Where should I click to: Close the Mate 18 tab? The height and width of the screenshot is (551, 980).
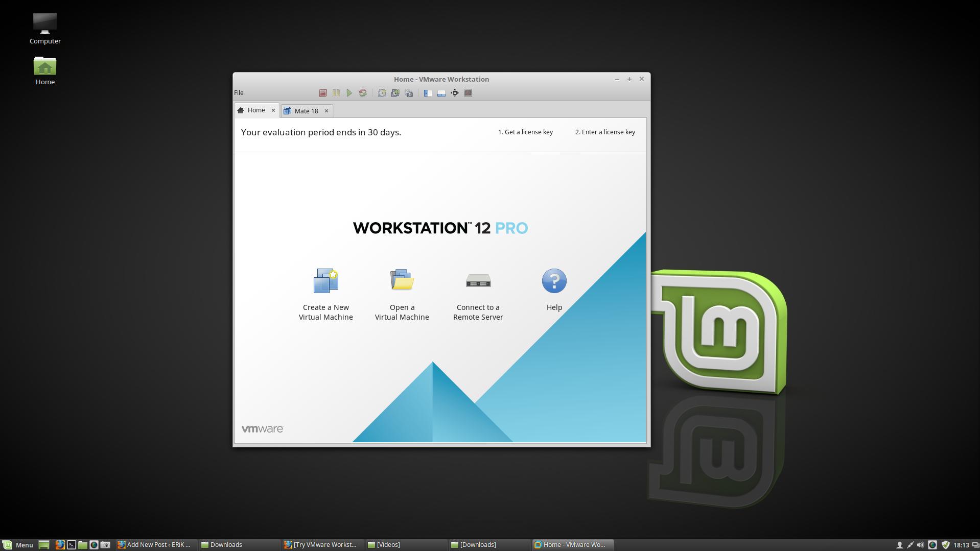coord(326,111)
